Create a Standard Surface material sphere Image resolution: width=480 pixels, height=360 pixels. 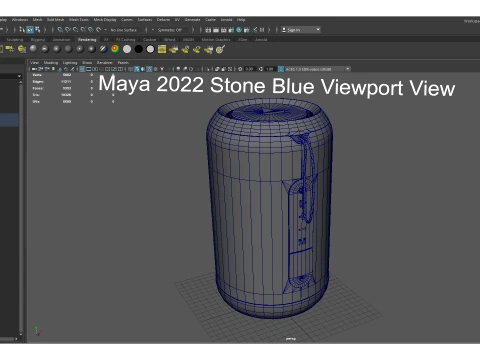[33, 49]
